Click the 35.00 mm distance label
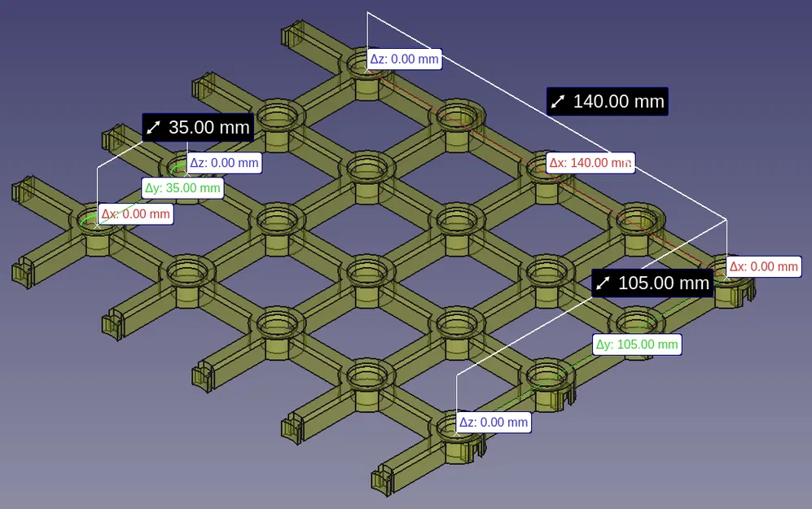Viewport: 812px width, 509px height. [x=198, y=127]
